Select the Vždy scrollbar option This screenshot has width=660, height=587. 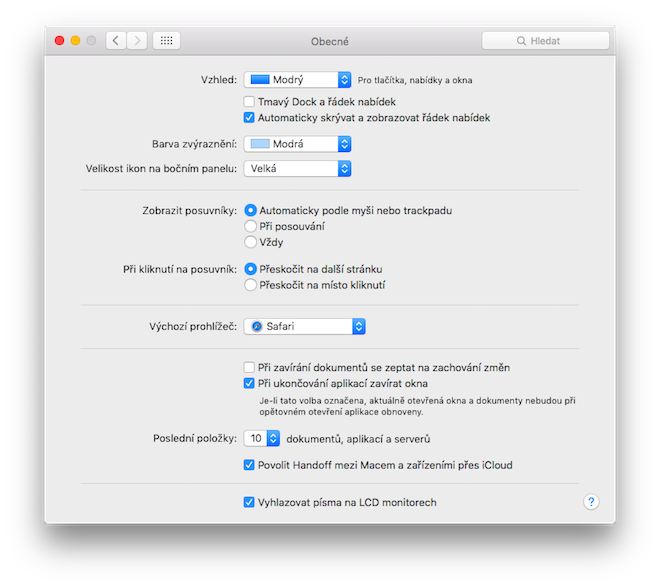coord(250,242)
